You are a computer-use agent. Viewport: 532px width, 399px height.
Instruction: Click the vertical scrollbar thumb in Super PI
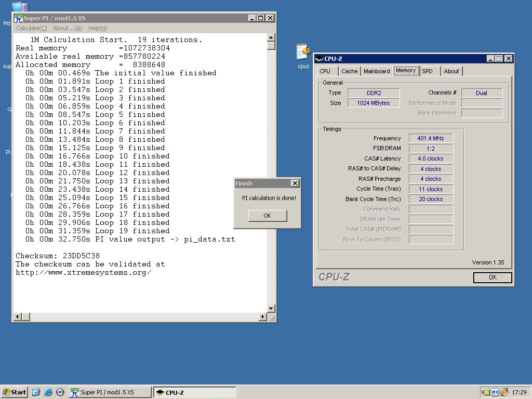271,46
